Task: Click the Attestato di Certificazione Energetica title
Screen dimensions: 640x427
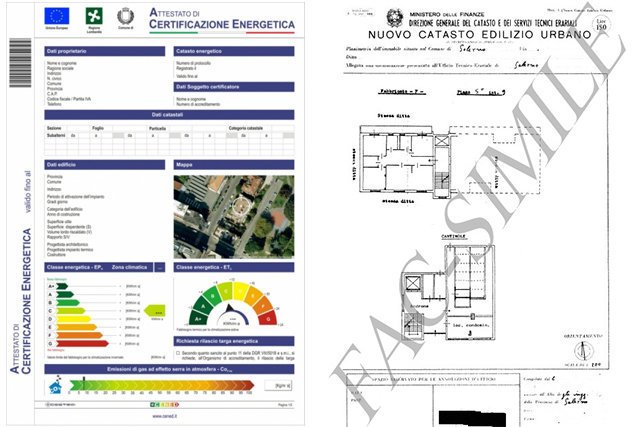Action: (x=222, y=19)
